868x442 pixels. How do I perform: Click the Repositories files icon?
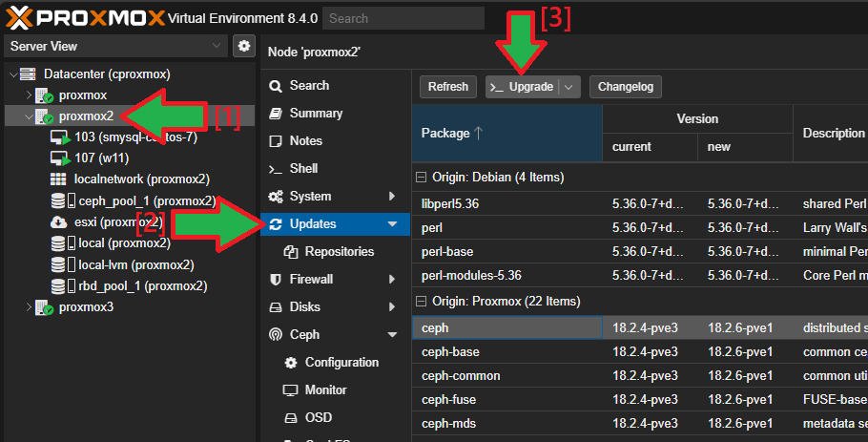291,252
